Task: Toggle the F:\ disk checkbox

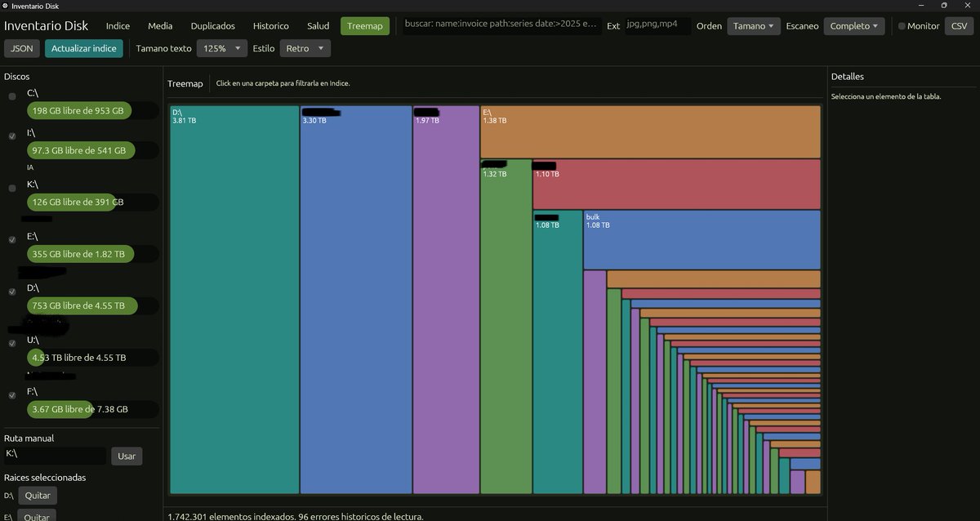Action: (12, 395)
